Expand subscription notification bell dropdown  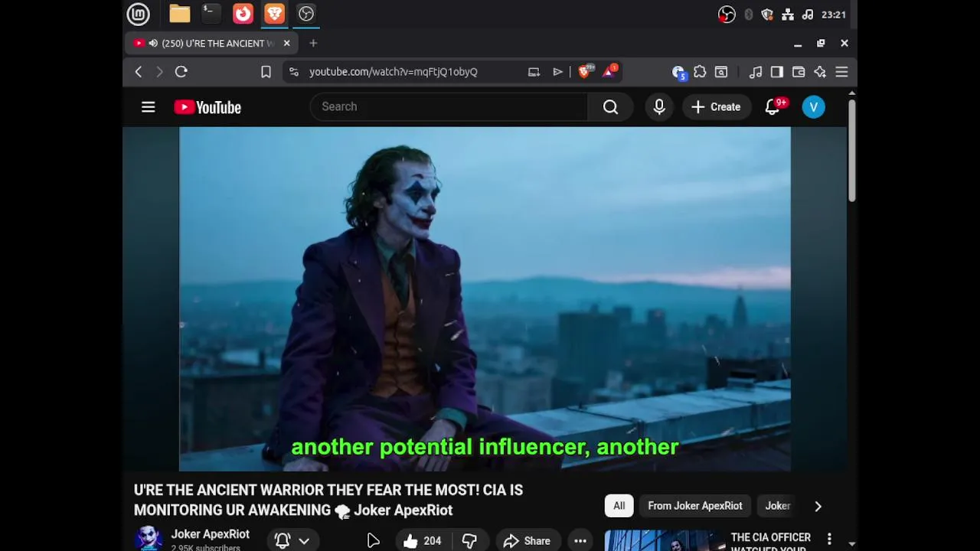coord(292,540)
